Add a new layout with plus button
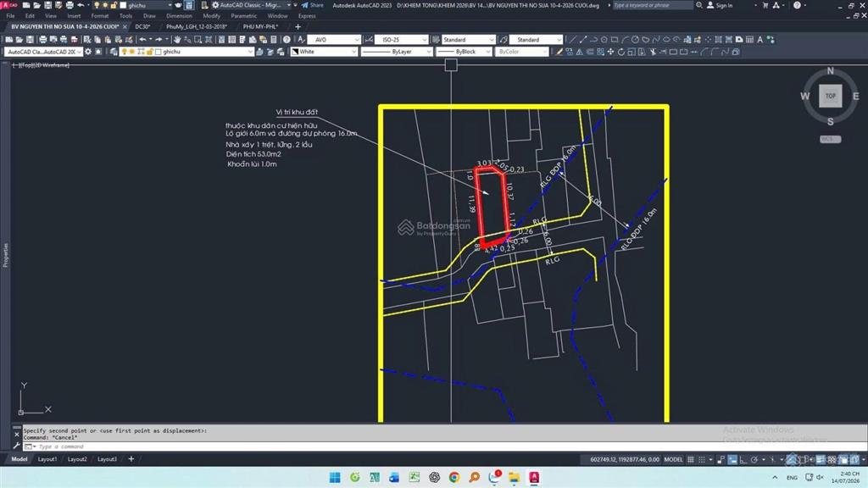Viewport: 868px width, 488px height. tap(131, 459)
